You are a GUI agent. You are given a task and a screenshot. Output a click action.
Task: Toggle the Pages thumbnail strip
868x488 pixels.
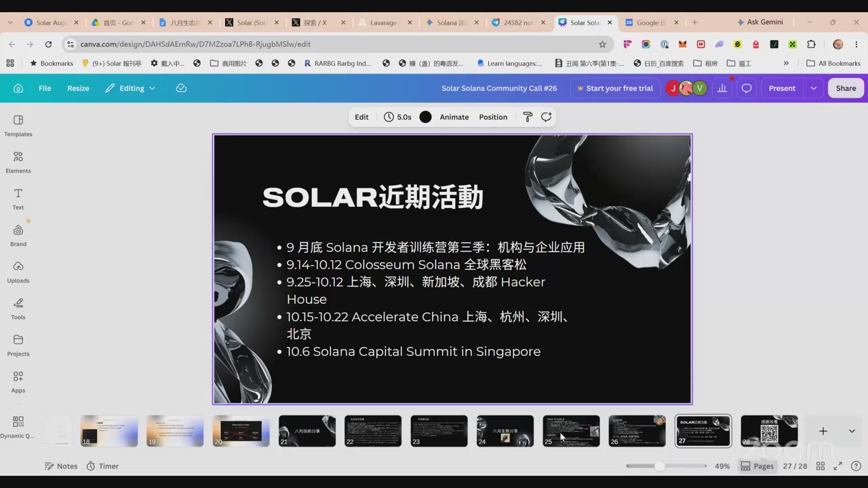[x=757, y=466]
